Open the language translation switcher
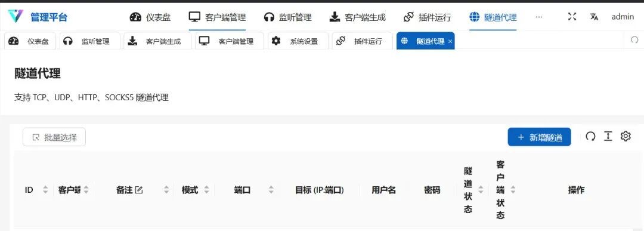 tap(594, 17)
